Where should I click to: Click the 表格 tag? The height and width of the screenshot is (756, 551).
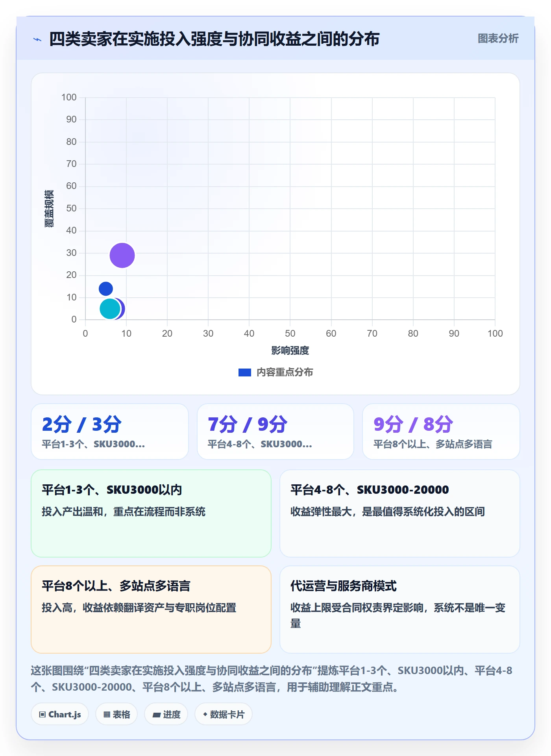pyautogui.click(x=116, y=714)
